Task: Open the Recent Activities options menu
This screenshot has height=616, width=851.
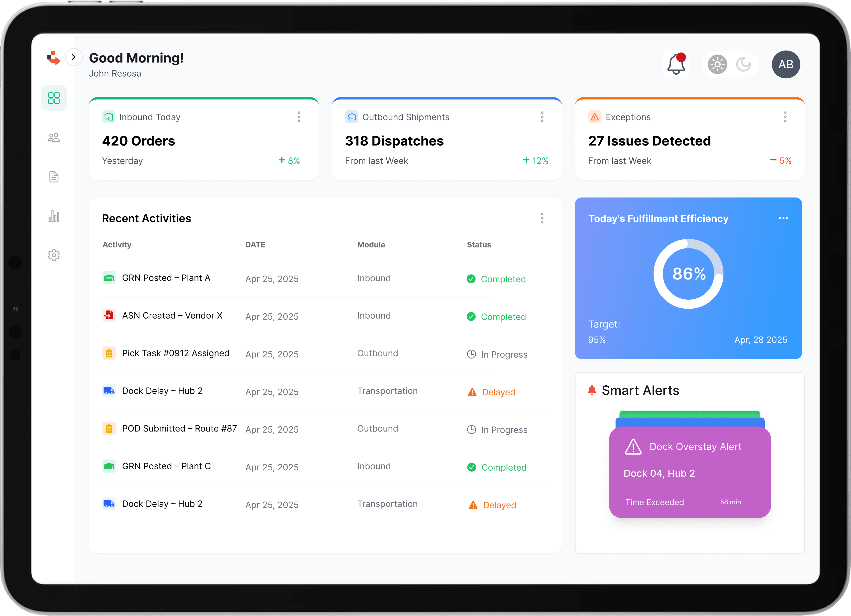Action: coord(542,218)
